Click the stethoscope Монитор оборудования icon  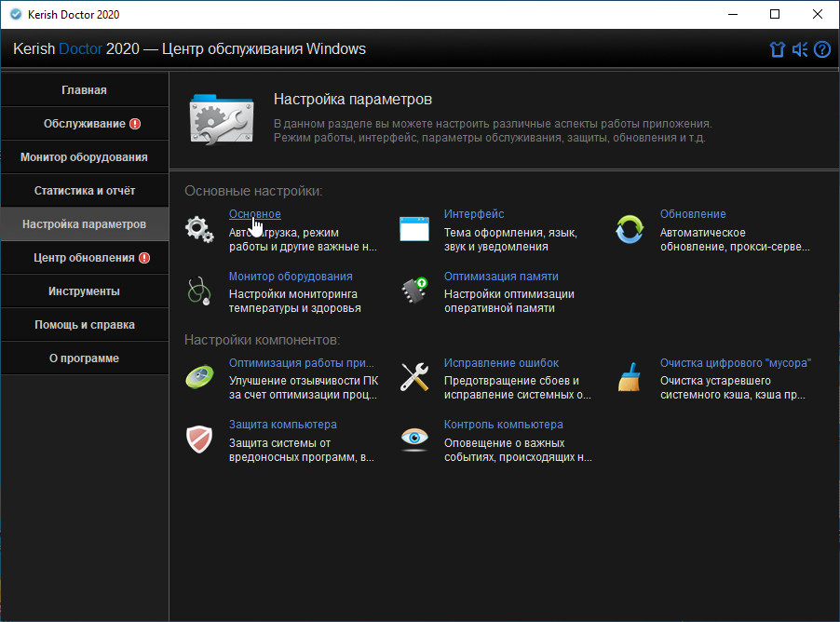[199, 291]
